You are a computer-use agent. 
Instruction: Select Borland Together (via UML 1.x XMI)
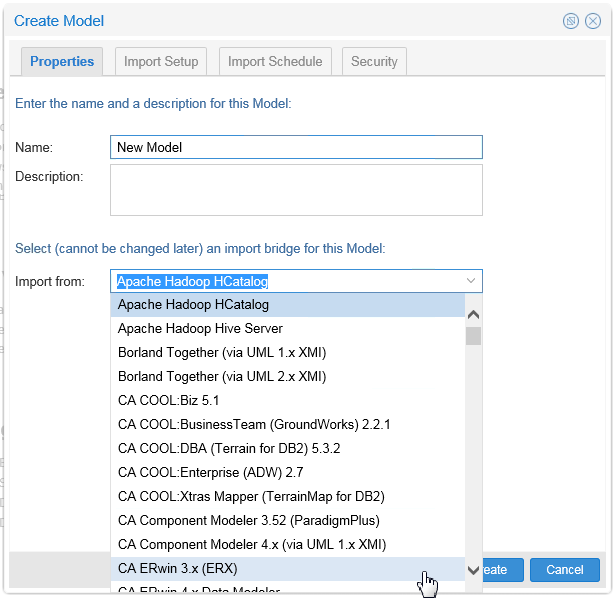click(222, 352)
